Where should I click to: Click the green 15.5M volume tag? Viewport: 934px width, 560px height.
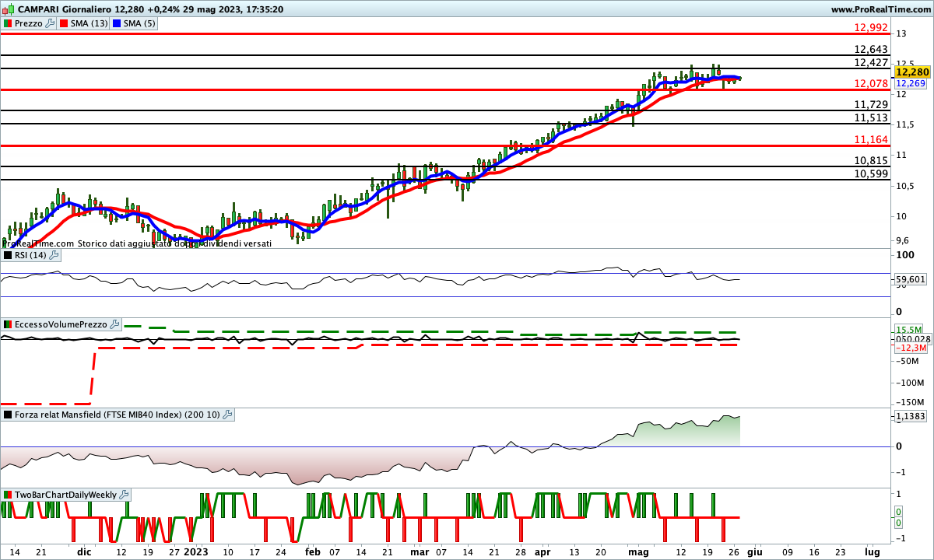[909, 329]
